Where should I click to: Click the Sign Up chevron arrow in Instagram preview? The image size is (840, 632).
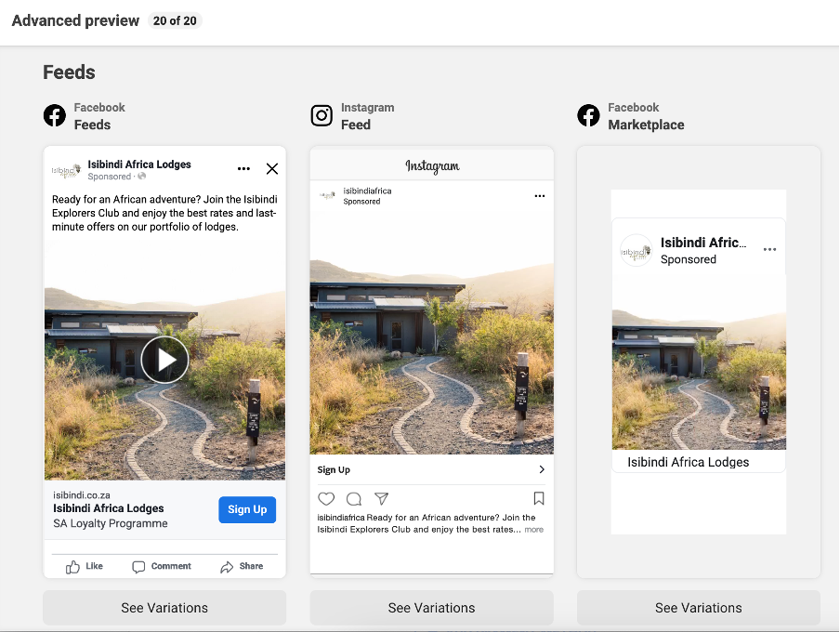point(542,469)
